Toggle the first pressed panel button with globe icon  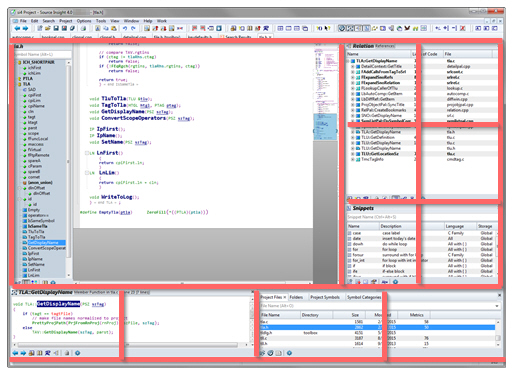342,29
